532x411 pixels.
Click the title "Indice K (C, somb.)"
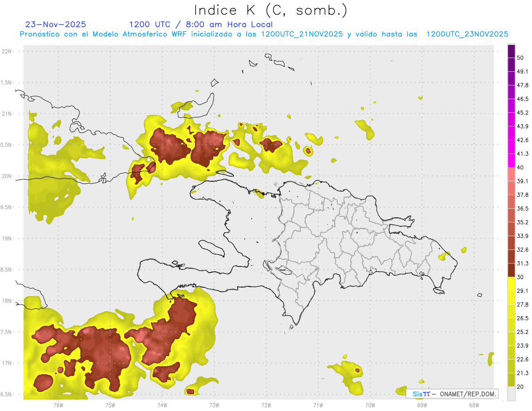(x=270, y=10)
